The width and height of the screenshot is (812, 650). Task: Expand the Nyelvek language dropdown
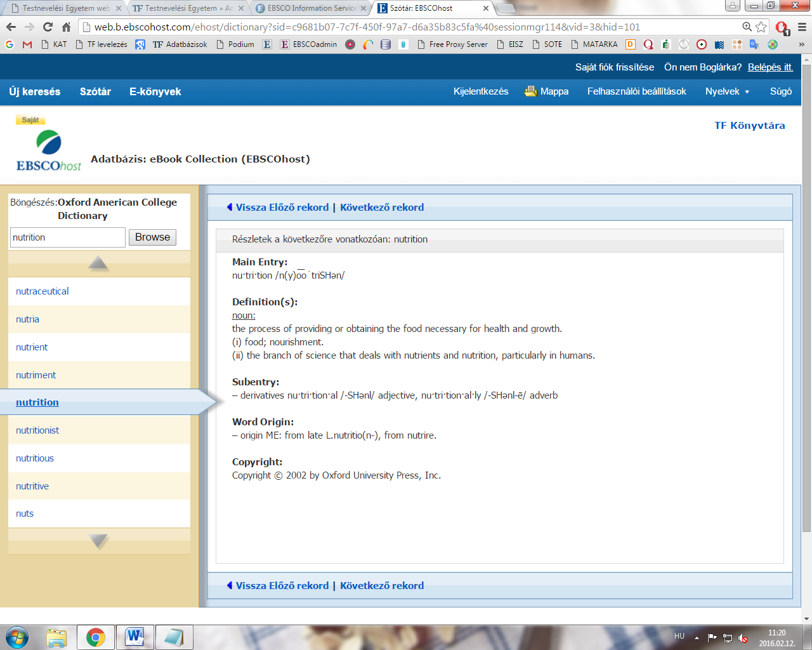coord(727,91)
